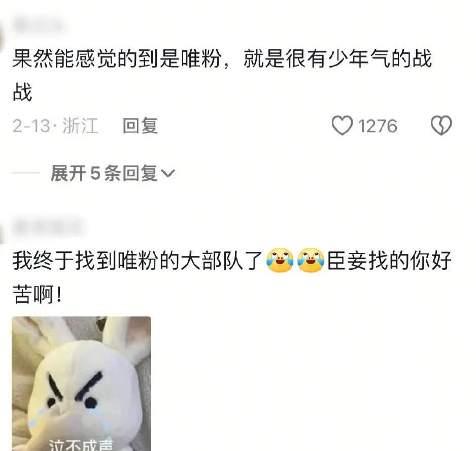Viewport: 476px width, 451px height.
Task: Click the chevron beside 5 条回复
Action: [168, 174]
